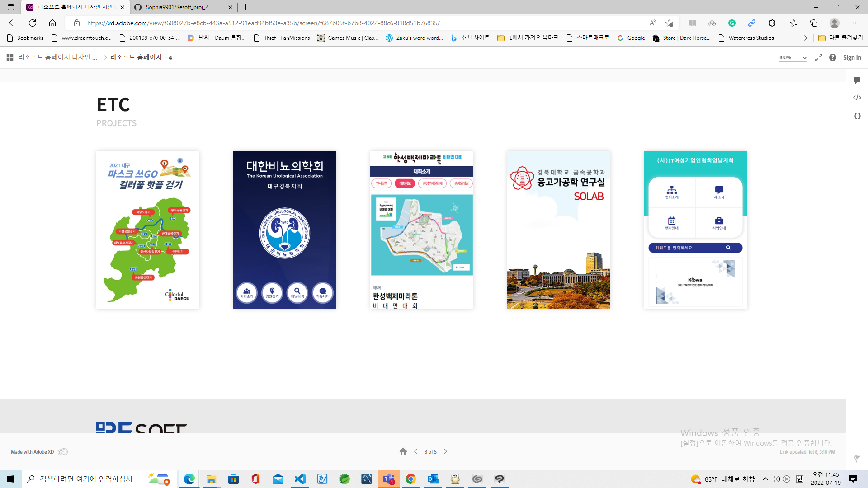Open the Specs code-view icon

(857, 98)
